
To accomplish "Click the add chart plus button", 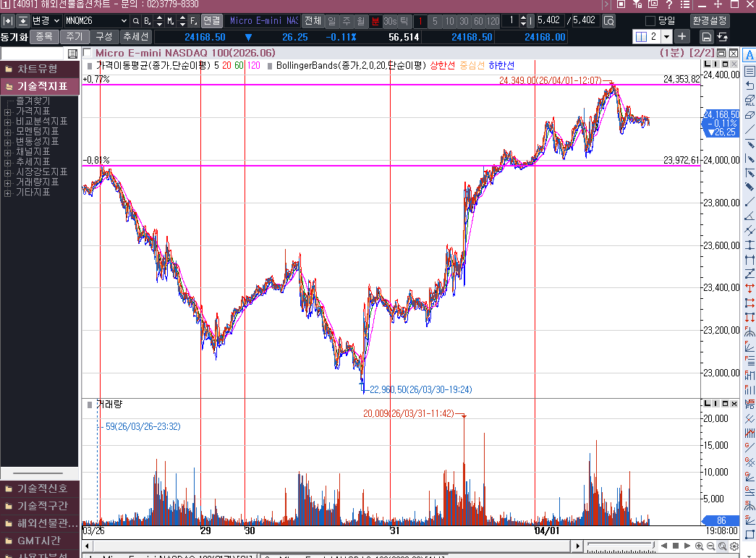I will pyautogui.click(x=682, y=36).
